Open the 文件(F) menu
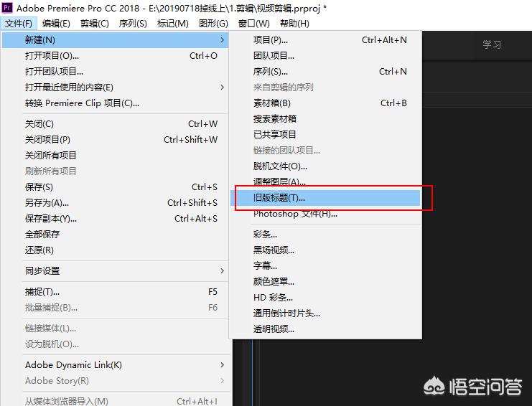 19,24
